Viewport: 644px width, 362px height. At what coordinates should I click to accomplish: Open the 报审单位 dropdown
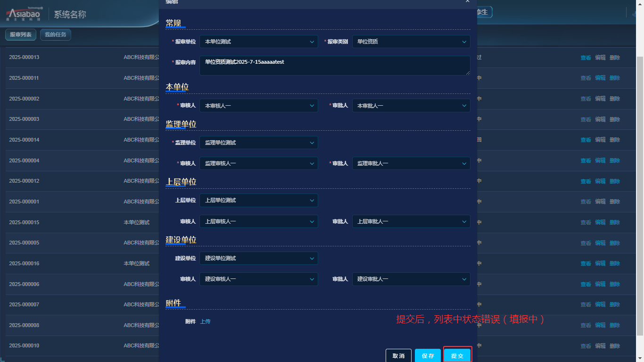tap(259, 42)
